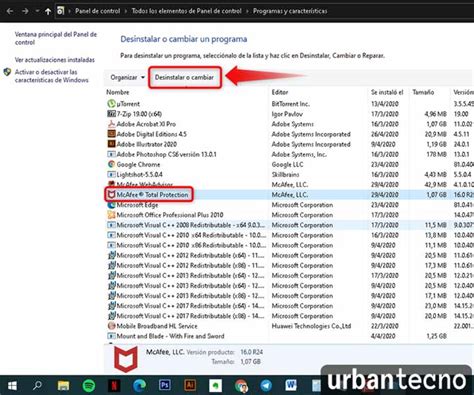Open Activar o desactivar características de Windows
Screen dimensions: 474x395
52,76
